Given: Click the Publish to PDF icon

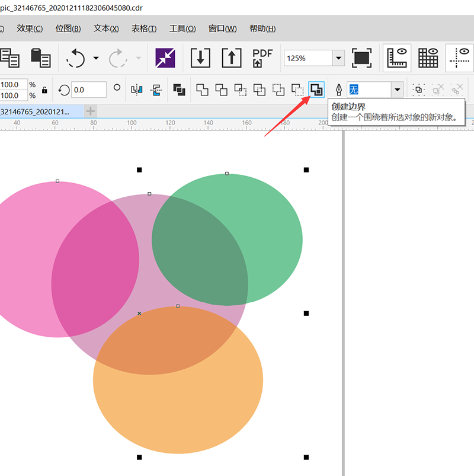Looking at the screenshot, I should click(x=262, y=58).
